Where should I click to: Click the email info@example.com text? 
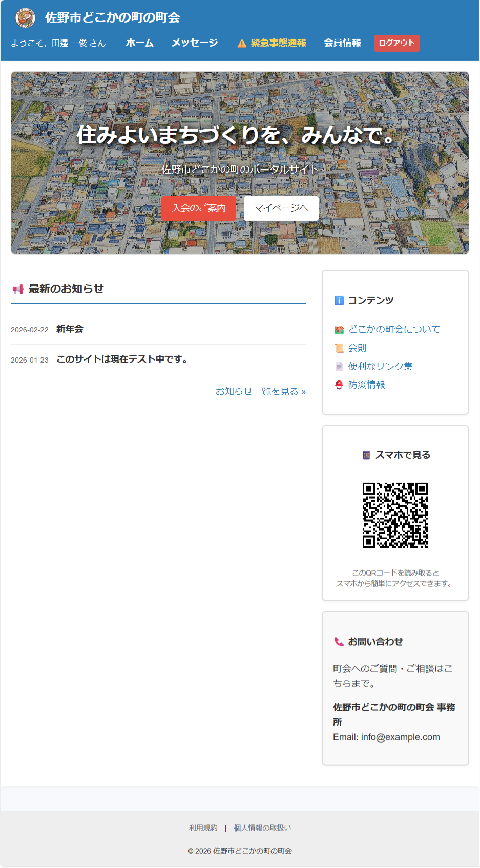401,737
